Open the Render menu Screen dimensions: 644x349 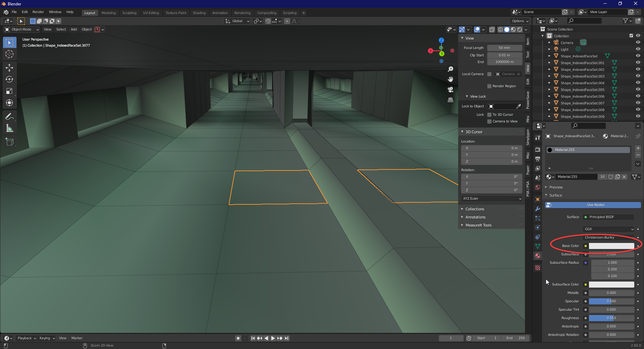coord(38,12)
